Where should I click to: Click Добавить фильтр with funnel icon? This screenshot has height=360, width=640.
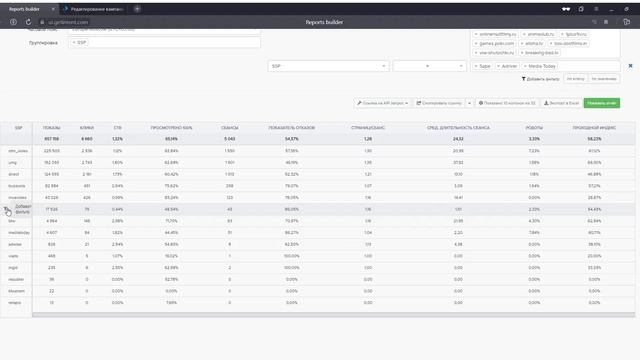click(540, 79)
